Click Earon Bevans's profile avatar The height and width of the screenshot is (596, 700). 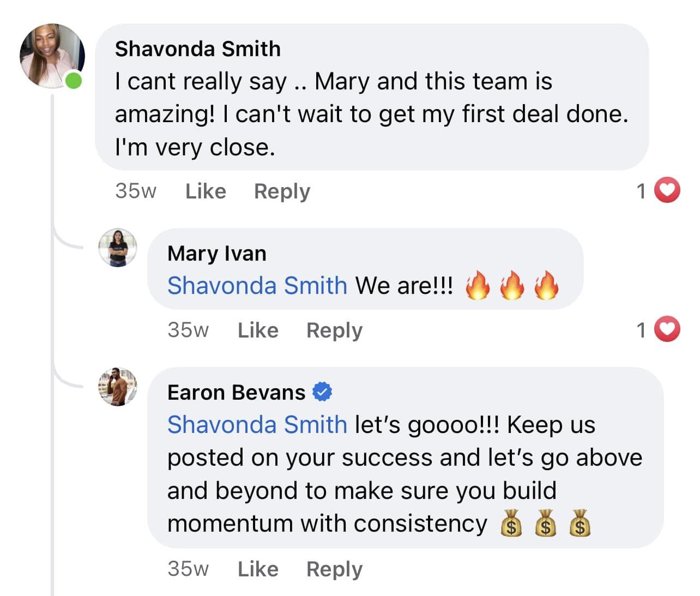118,387
